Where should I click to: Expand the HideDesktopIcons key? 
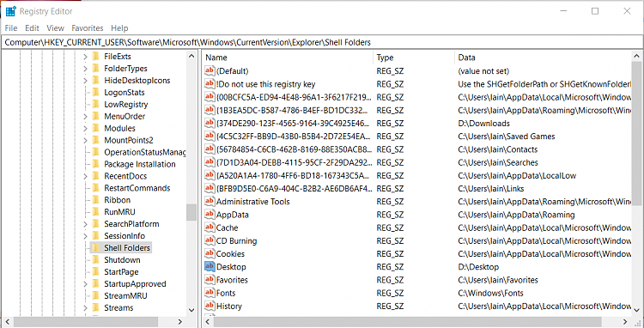click(x=85, y=81)
